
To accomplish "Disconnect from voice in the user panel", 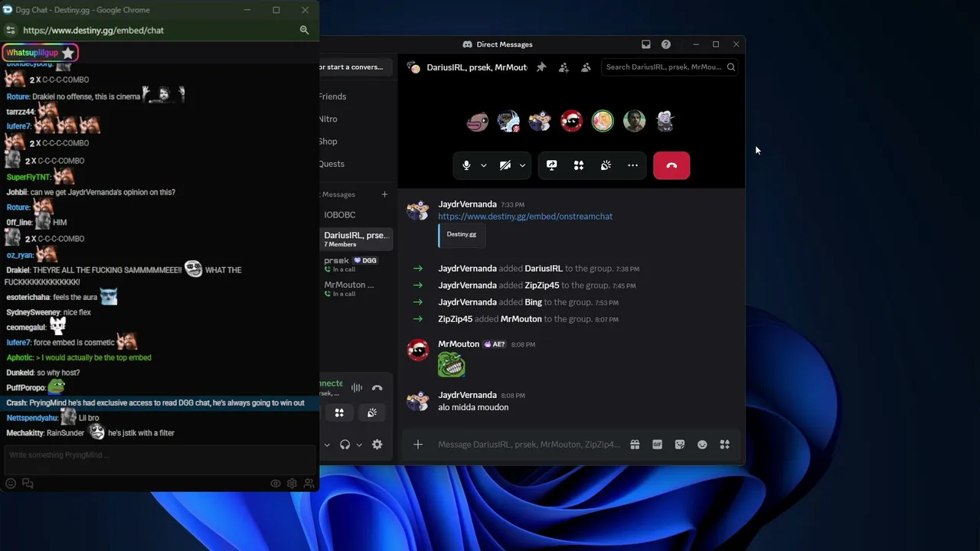I will pyautogui.click(x=377, y=388).
